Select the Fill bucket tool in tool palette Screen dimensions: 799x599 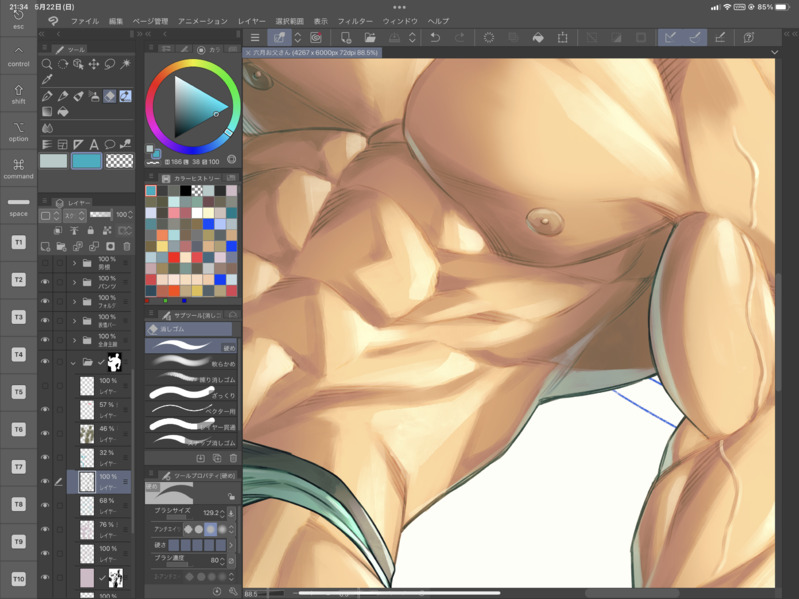[x=63, y=112]
